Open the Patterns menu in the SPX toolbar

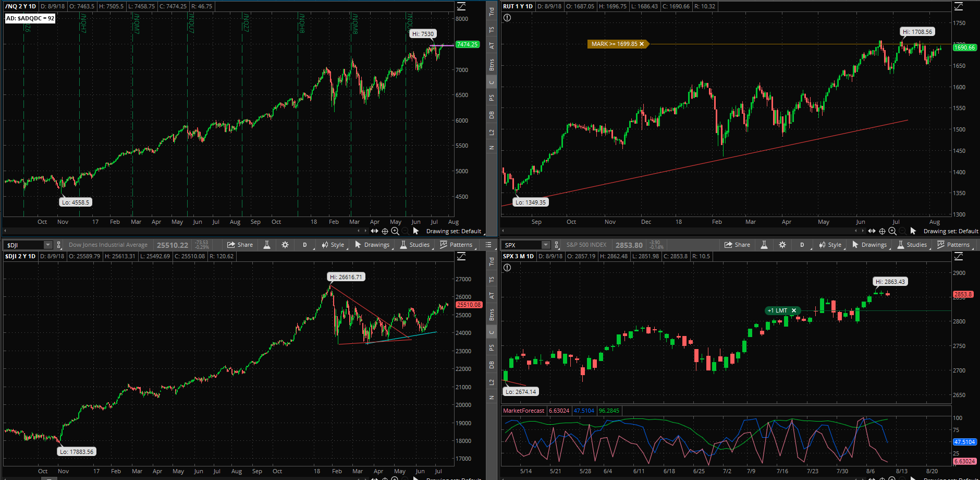point(954,245)
